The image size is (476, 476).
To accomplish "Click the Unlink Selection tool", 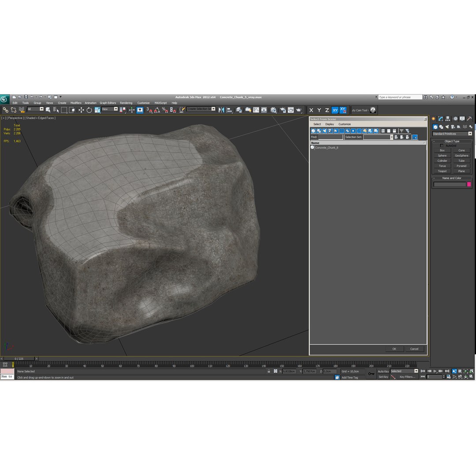I will pos(13,110).
